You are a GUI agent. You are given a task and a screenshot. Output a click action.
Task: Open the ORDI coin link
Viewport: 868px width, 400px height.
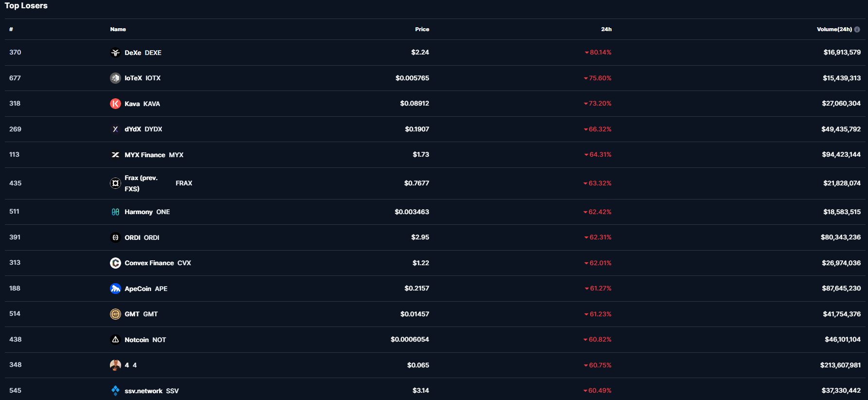(142, 237)
